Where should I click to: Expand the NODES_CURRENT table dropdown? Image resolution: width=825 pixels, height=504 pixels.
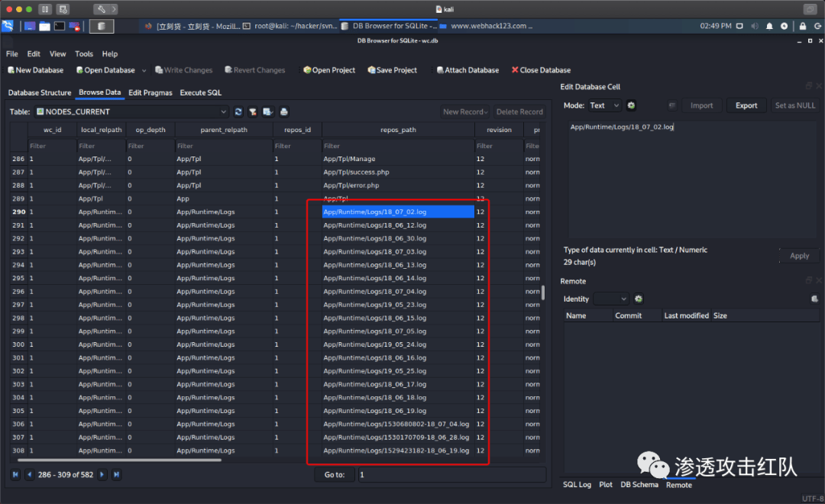[223, 111]
